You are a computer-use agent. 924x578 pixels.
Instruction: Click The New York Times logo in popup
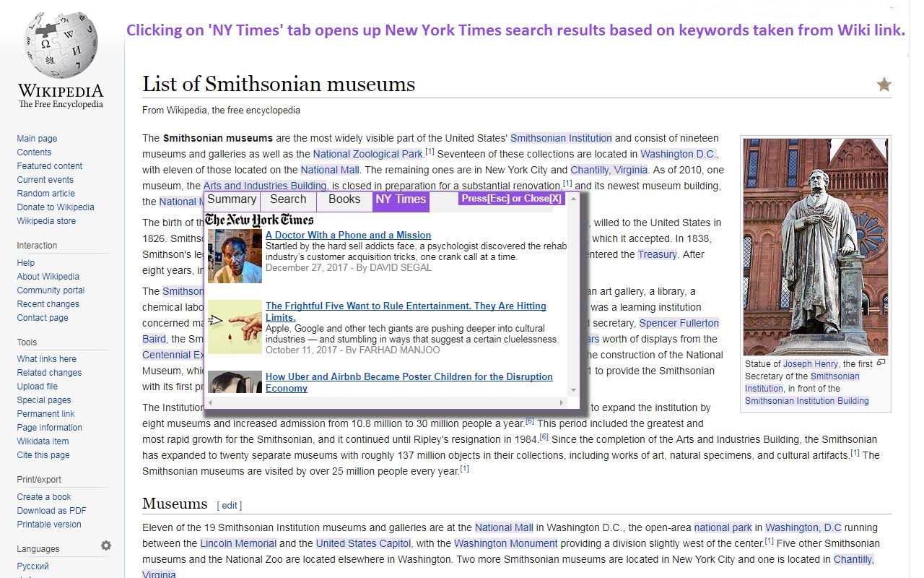[x=259, y=220]
